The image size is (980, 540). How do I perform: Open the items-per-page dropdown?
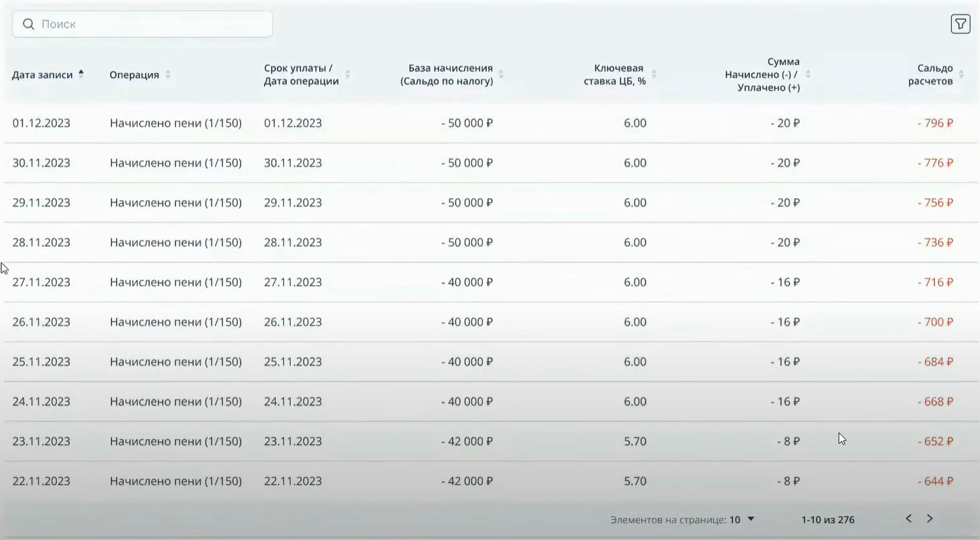[751, 519]
